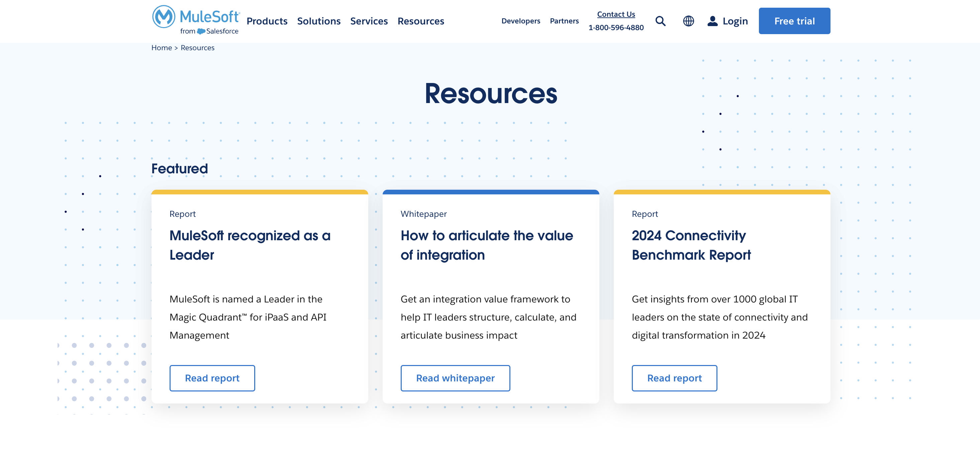Viewport: 980px width, 449px height.
Task: Click the large Resources page heading
Action: pyautogui.click(x=491, y=93)
